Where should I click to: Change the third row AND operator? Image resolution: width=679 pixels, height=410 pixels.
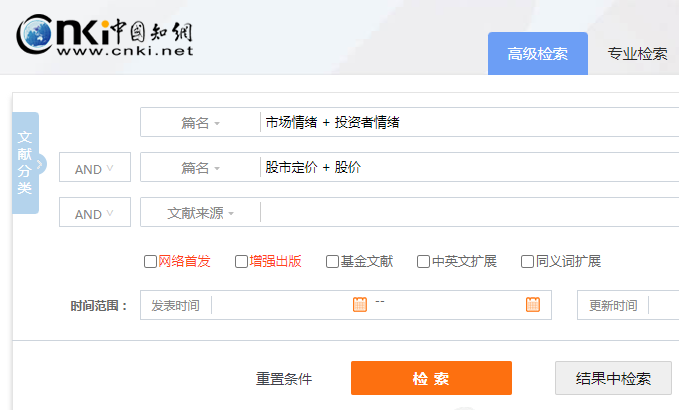click(95, 213)
